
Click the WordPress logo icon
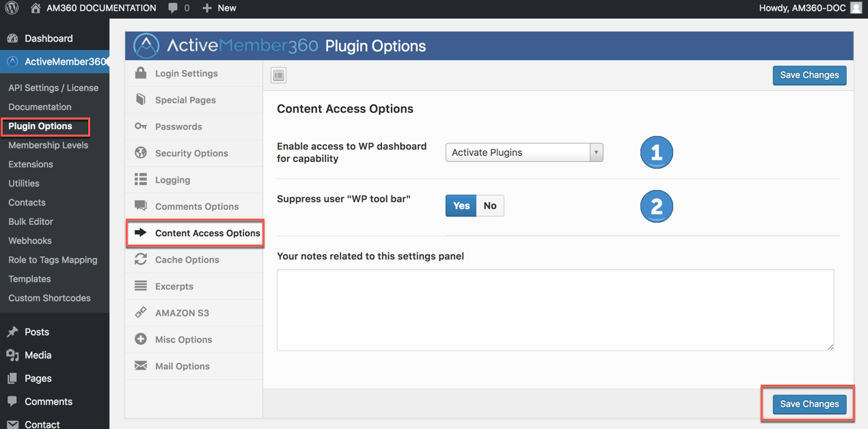tap(11, 8)
